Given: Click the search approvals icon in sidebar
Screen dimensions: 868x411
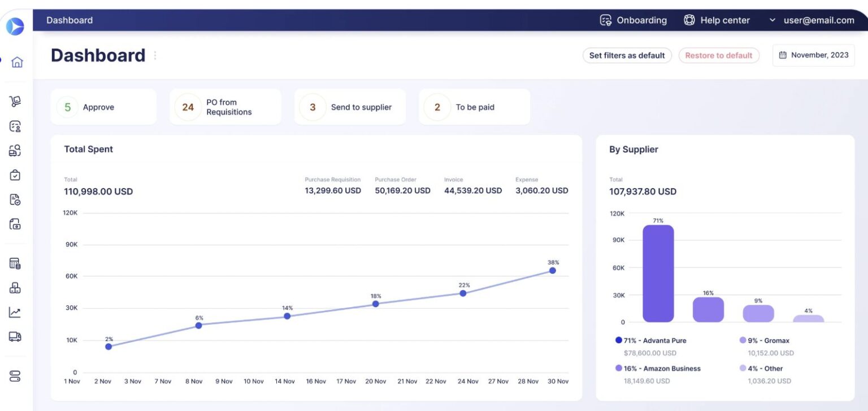Looking at the screenshot, I should (16, 150).
